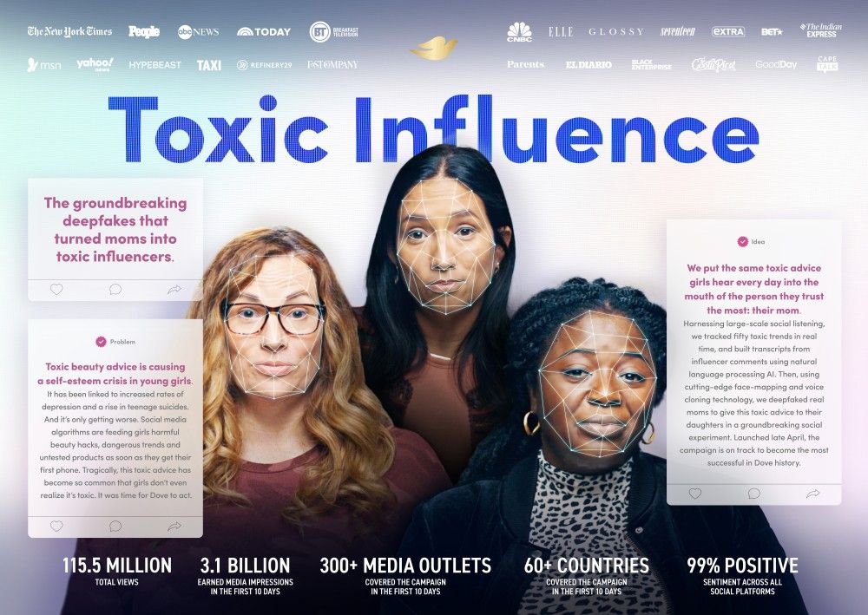The image size is (868, 615).
Task: Click the comment bubble icon in the Problem card
Action: click(115, 526)
